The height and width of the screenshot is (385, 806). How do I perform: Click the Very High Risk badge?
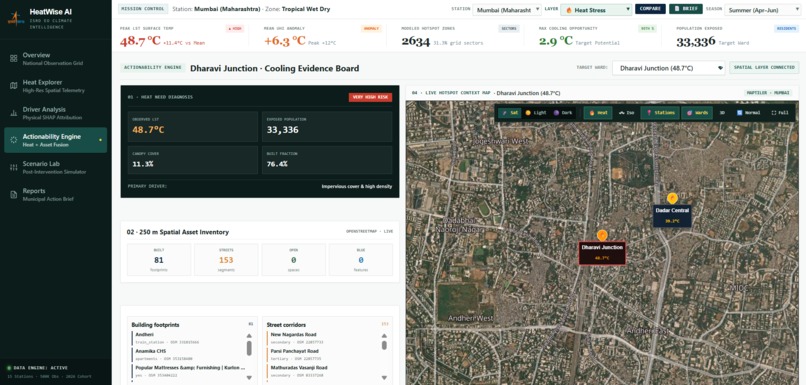click(x=370, y=97)
